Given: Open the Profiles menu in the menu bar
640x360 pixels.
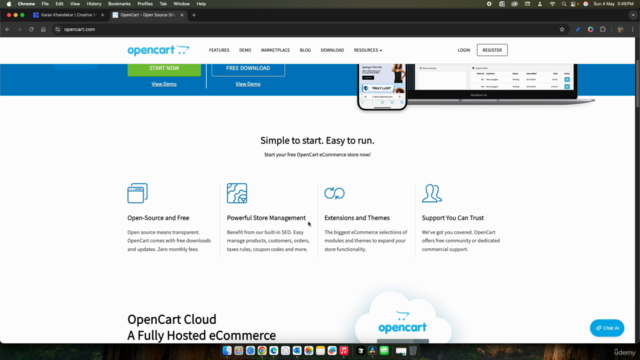Looking at the screenshot, I should point(145,4).
